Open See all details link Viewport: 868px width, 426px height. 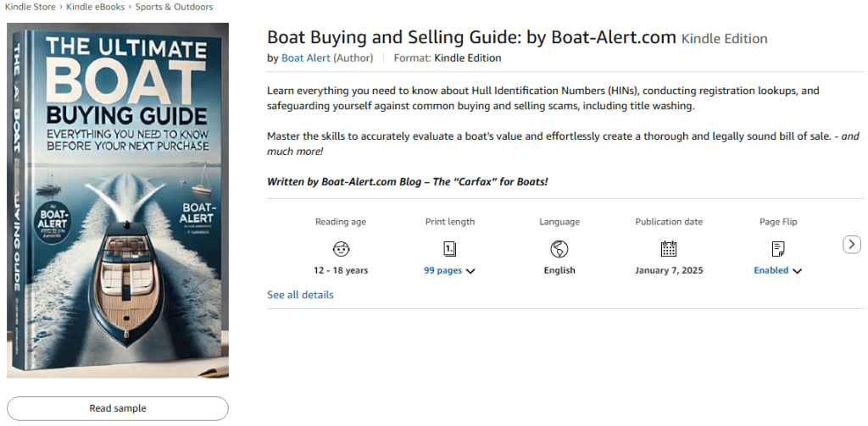pos(301,295)
